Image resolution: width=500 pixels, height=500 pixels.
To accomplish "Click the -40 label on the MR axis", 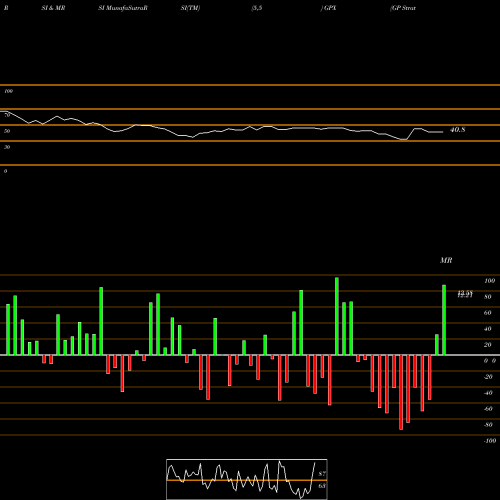I will [x=488, y=393].
